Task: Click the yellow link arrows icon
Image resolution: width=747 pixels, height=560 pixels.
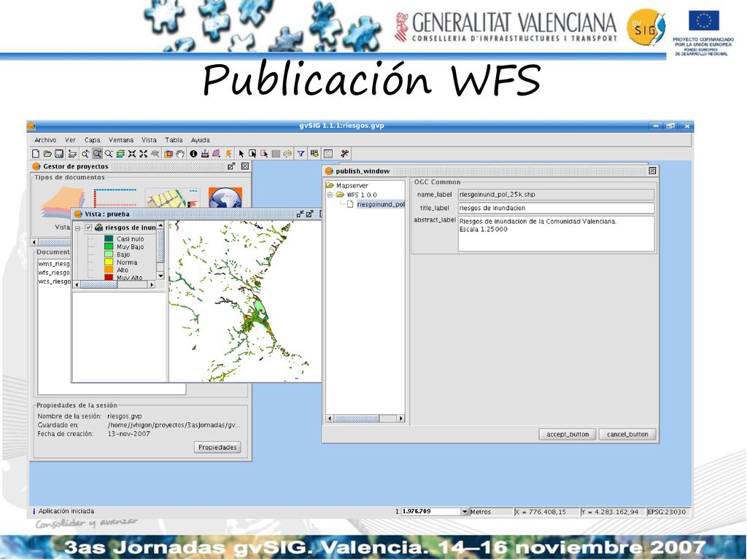Action: point(287,154)
